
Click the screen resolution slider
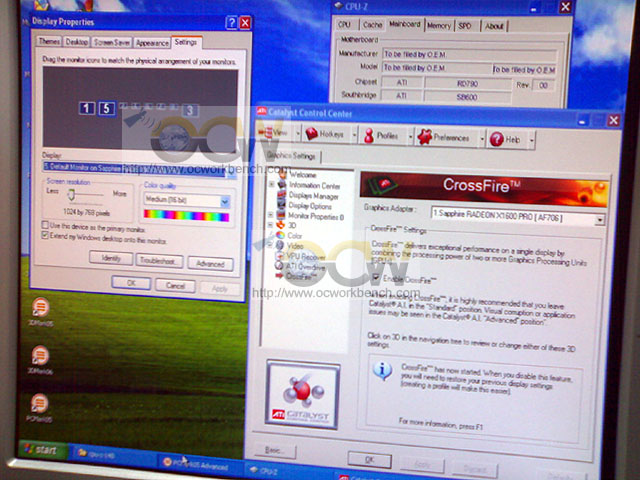tap(71, 194)
